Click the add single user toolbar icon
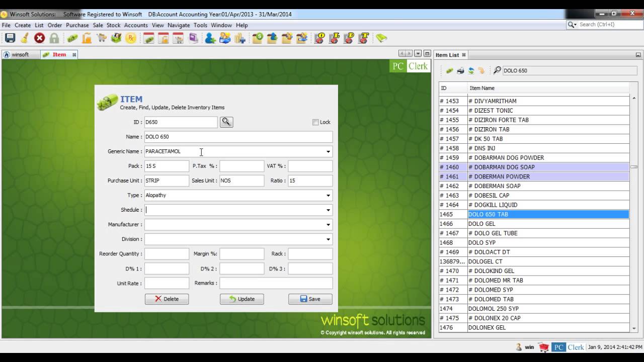The width and height of the screenshot is (644, 362). coord(210,38)
